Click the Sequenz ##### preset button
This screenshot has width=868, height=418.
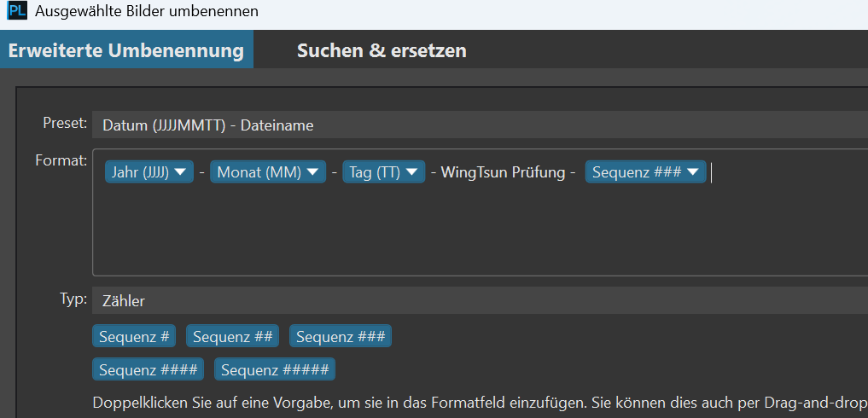tap(275, 370)
